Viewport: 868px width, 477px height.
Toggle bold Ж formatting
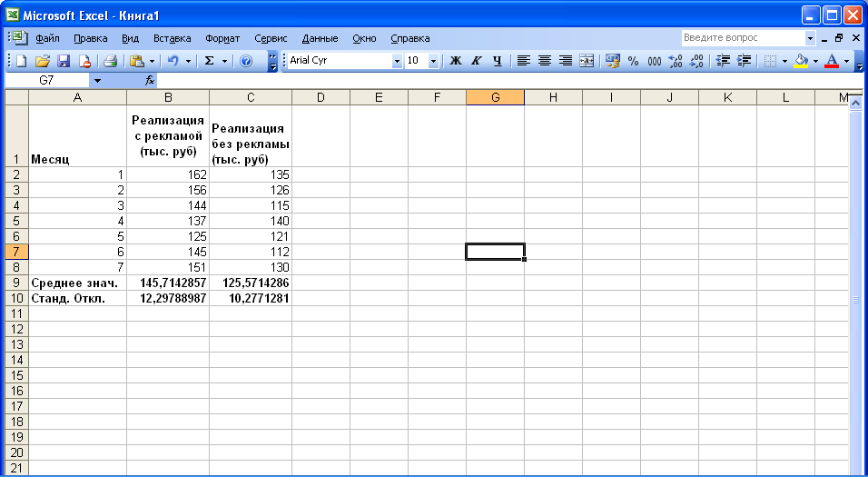[x=455, y=61]
